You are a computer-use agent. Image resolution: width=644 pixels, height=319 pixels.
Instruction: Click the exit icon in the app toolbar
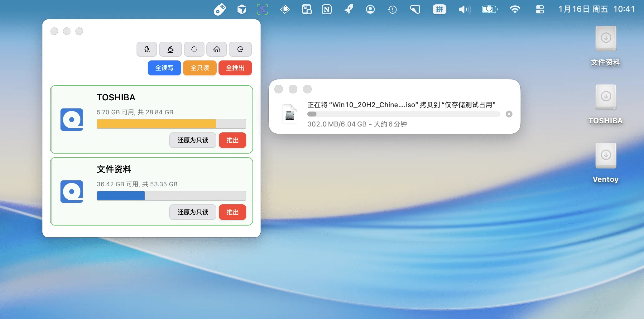(x=240, y=49)
